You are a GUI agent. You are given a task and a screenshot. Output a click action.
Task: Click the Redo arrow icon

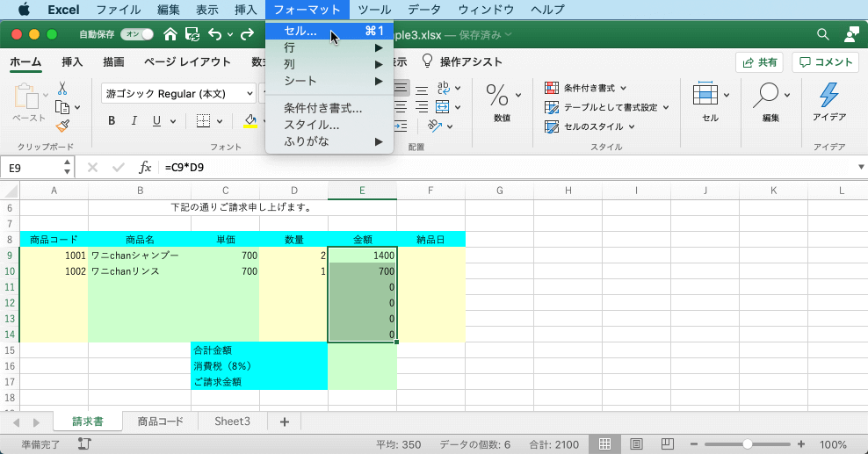(247, 34)
